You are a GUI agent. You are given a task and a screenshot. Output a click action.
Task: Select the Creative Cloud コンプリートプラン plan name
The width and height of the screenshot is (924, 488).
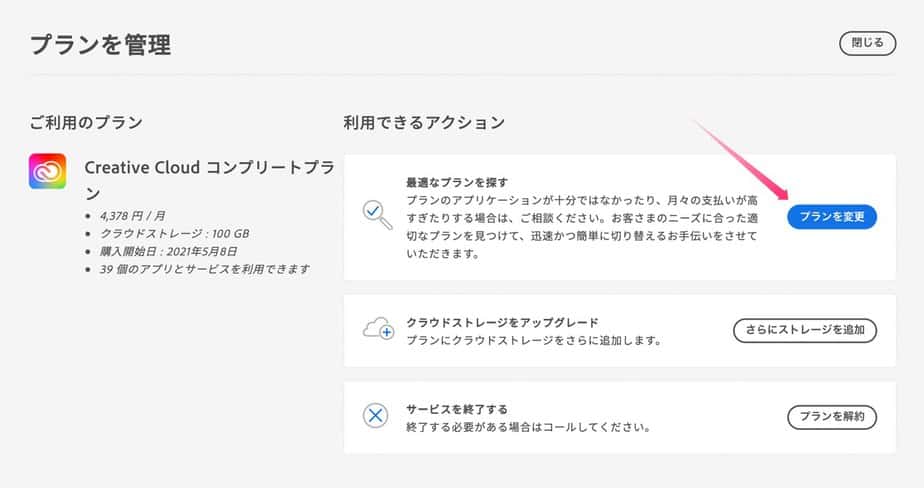point(209,180)
